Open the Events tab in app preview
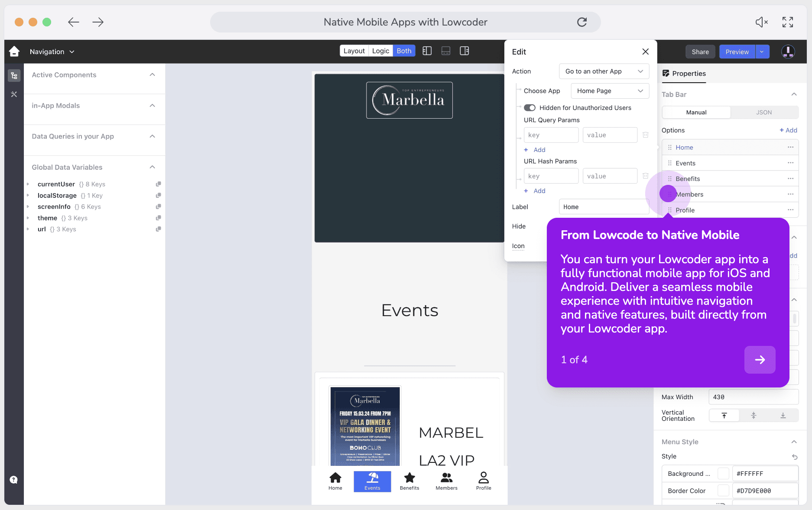This screenshot has height=510, width=812. [x=372, y=481]
